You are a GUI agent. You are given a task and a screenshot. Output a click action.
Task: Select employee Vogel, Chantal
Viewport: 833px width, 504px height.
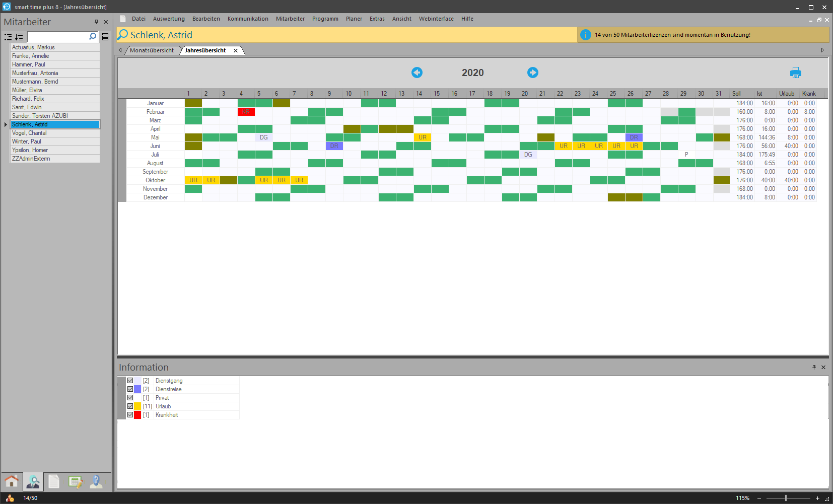click(x=29, y=133)
